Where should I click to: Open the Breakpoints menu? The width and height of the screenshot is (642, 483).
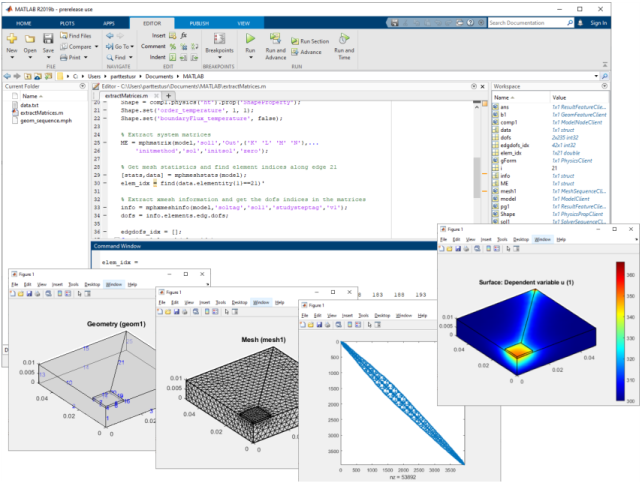(x=219, y=45)
